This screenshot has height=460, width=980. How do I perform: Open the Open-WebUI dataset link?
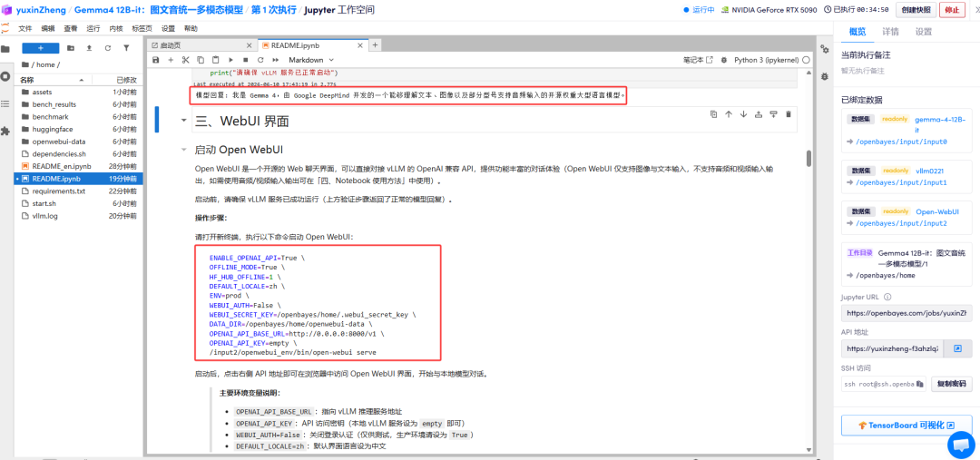tap(937, 212)
